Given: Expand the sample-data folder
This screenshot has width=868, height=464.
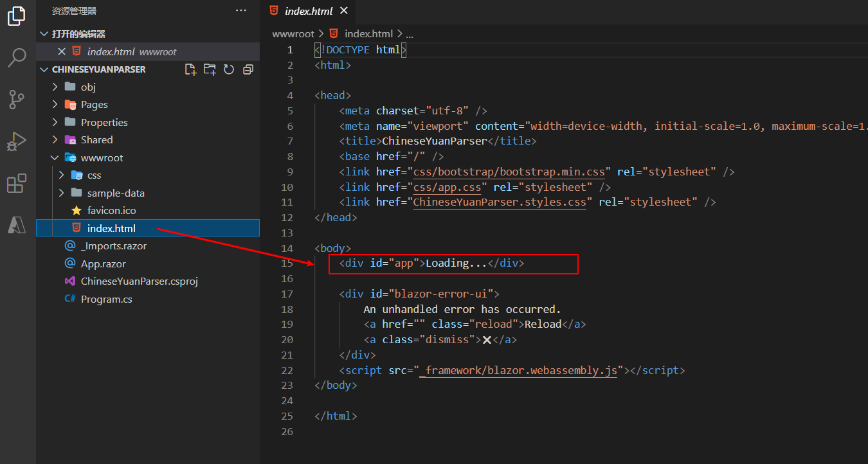Looking at the screenshot, I should pos(62,193).
